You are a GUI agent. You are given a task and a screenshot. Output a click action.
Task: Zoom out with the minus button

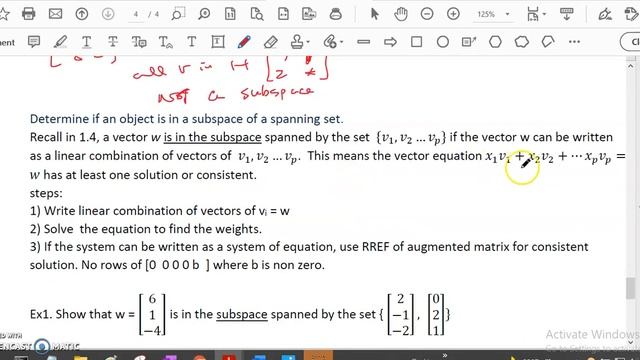click(427, 14)
